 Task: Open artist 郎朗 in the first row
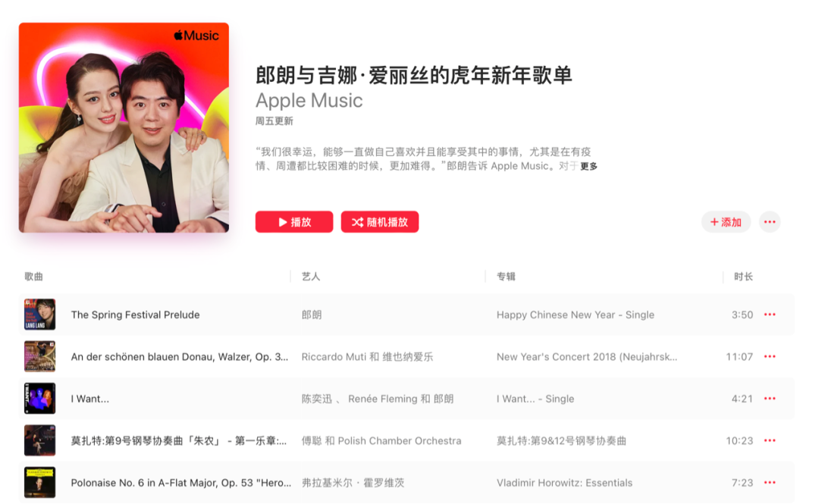[x=312, y=315]
